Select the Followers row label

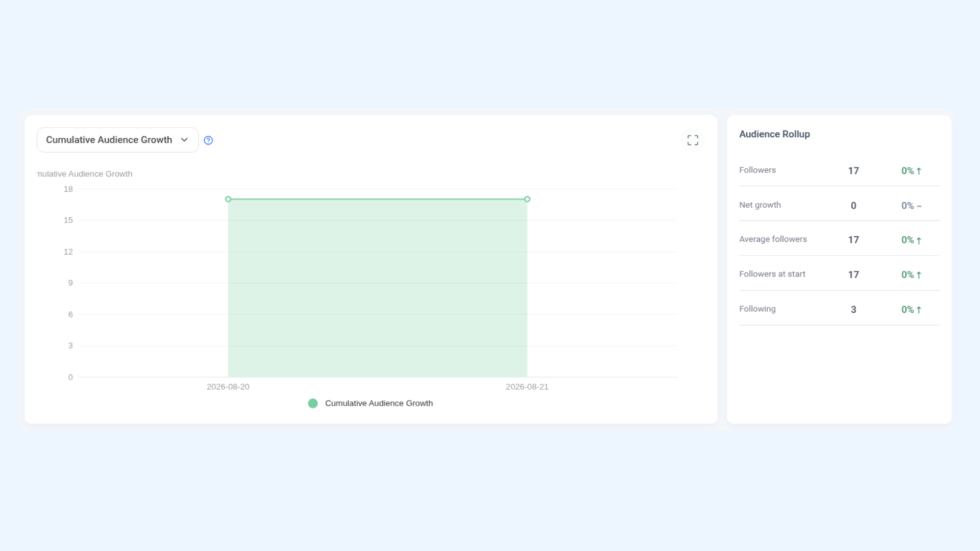[x=757, y=170]
